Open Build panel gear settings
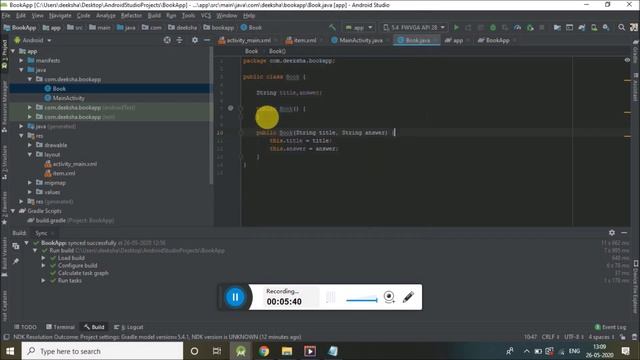Image resolution: width=640 pixels, height=360 pixels. (611, 233)
